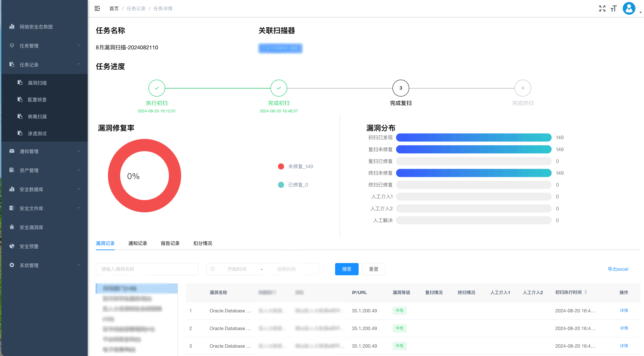Viewport: 644px width, 356px height.
Task: Click the sidebar collapse hamburger icon
Action: [97, 9]
